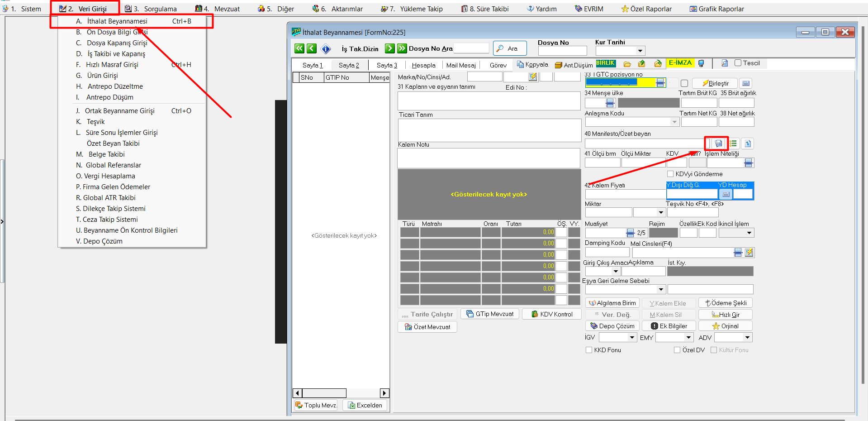Open the Mevzuat menu
The image size is (868, 421).
click(x=218, y=9)
